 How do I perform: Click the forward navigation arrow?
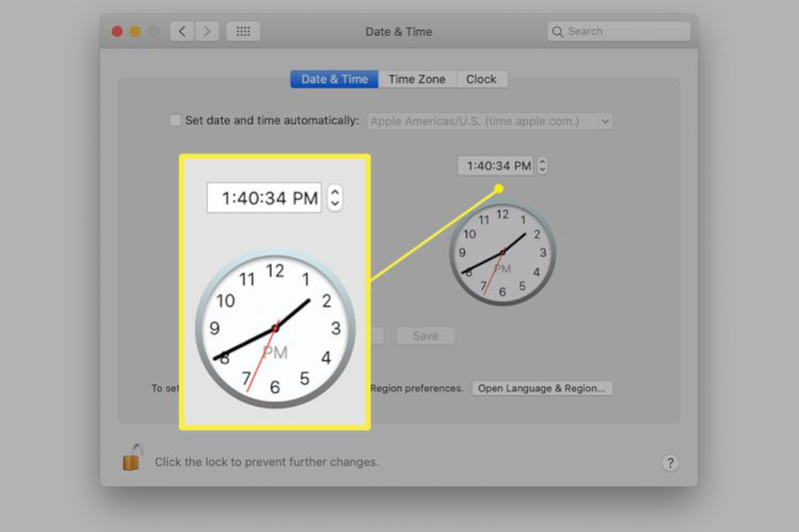(x=207, y=32)
